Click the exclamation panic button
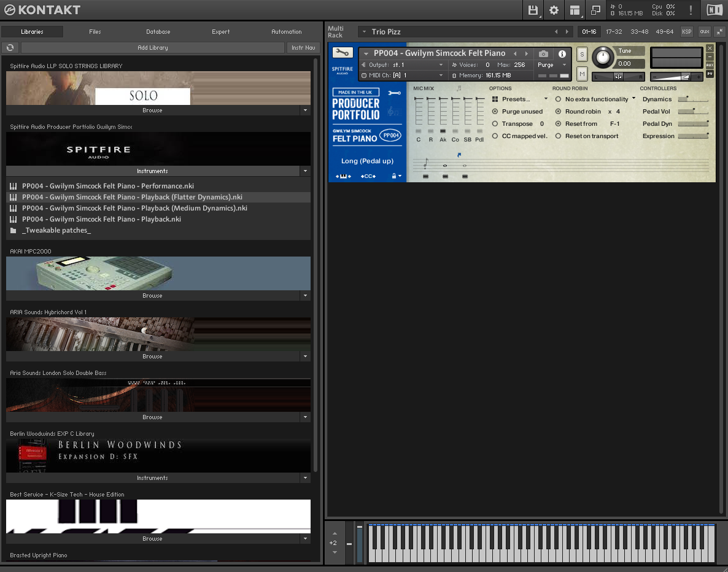Viewport: 728px width, 572px height. click(691, 10)
